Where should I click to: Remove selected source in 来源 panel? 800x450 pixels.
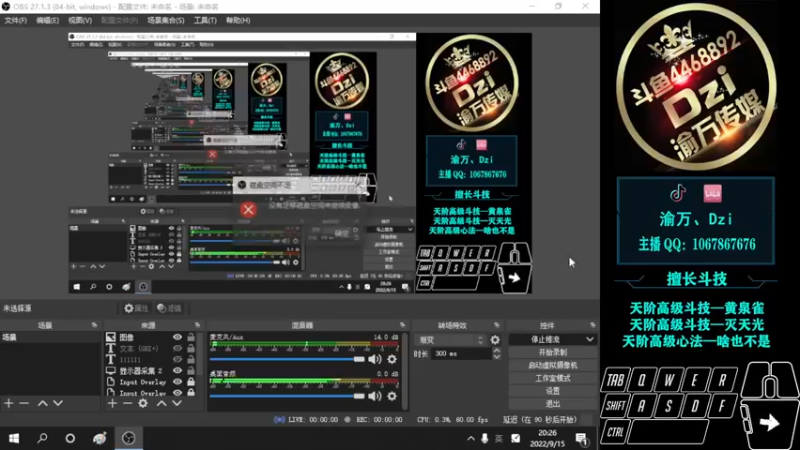[128, 404]
